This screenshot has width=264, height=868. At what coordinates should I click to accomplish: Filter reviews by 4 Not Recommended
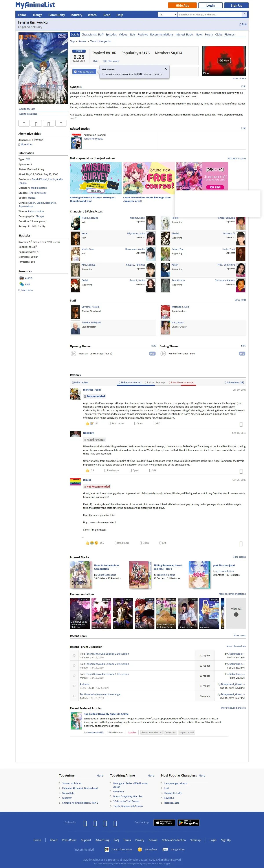181,382
